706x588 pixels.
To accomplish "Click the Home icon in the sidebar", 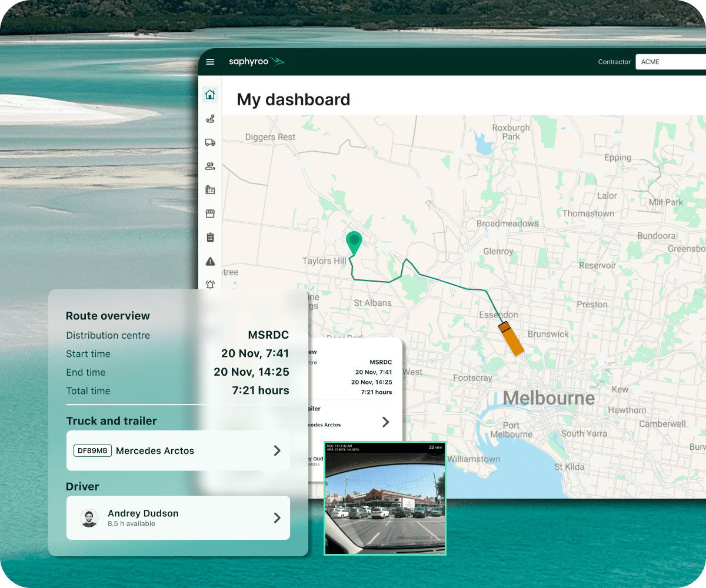I will 210,94.
